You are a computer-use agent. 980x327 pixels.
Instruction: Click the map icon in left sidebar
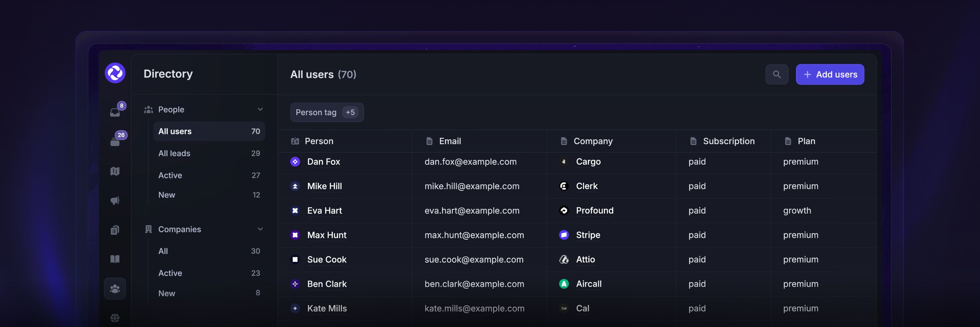(115, 171)
